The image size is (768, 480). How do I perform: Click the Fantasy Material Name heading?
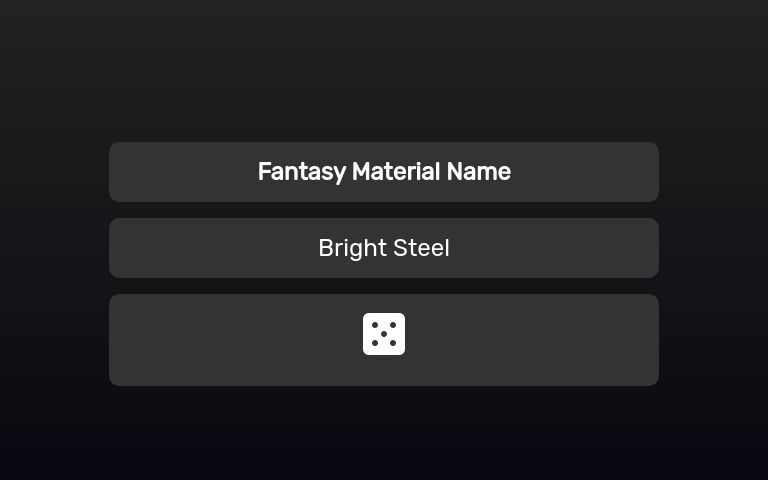pyautogui.click(x=384, y=172)
